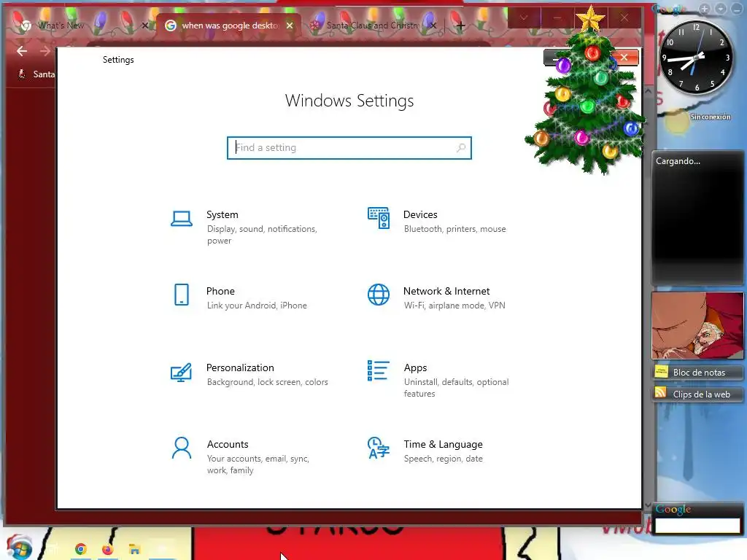Open Firefox from the taskbar
This screenshot has width=747, height=560.
coord(108,550)
